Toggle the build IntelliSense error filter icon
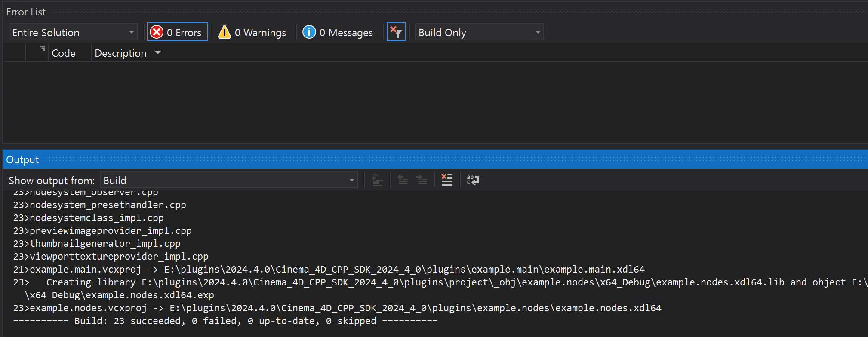 click(x=396, y=32)
